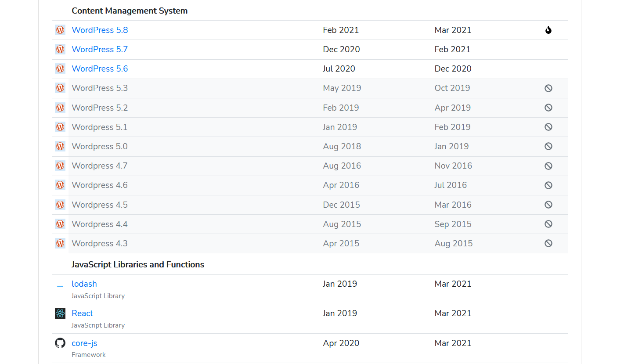Click the no-longer-detected icon for Wordpress 5.0
The width and height of the screenshot is (624, 364).
(548, 146)
